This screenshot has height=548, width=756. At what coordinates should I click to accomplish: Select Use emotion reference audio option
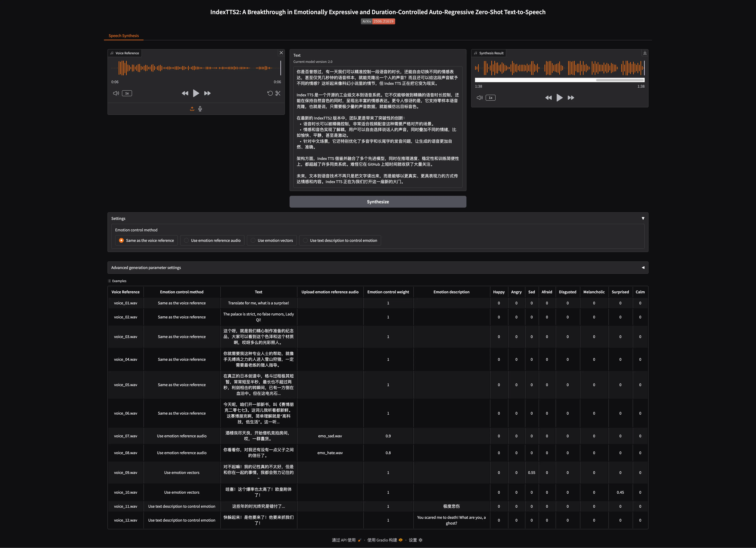212,241
